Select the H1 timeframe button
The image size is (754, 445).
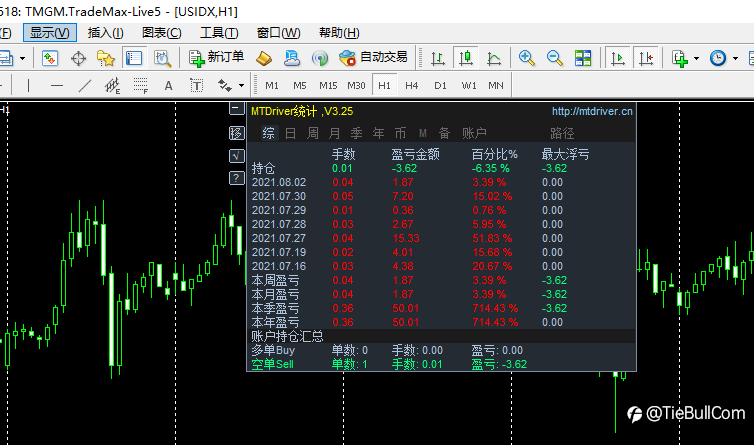(x=384, y=86)
